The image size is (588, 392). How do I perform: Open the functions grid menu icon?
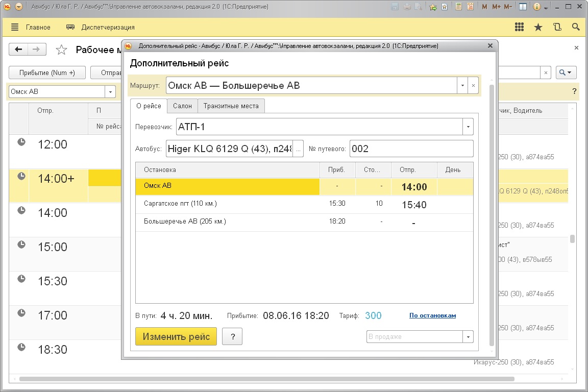pyautogui.click(x=519, y=27)
